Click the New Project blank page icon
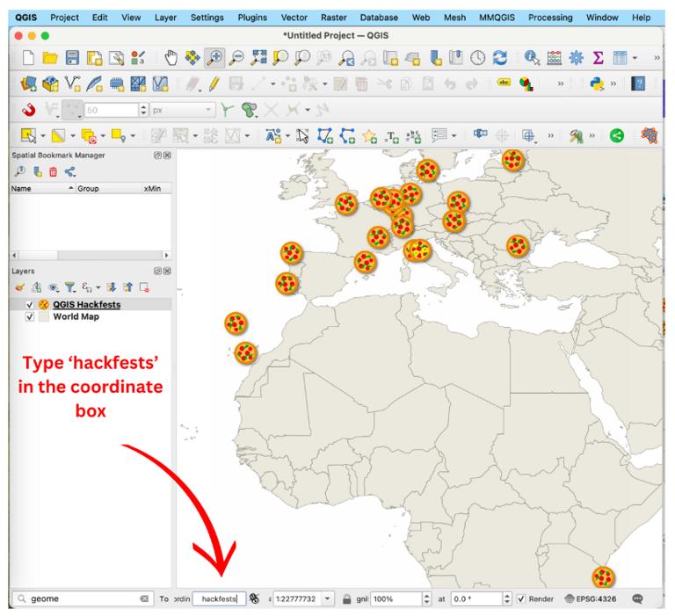 (28, 57)
